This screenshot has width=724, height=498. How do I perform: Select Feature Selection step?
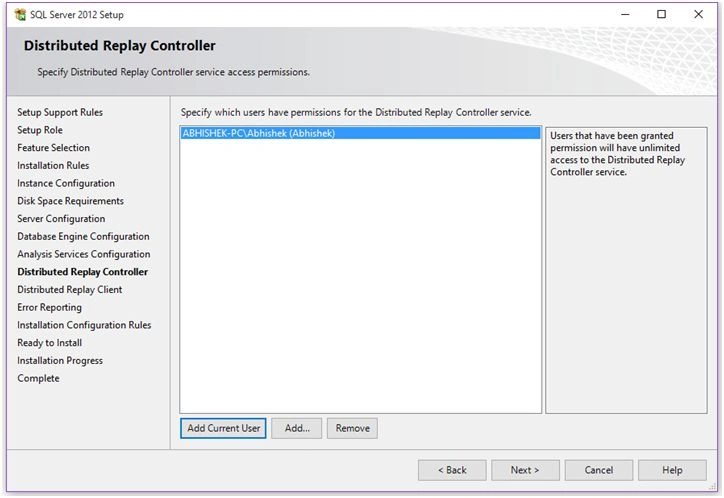pos(54,148)
